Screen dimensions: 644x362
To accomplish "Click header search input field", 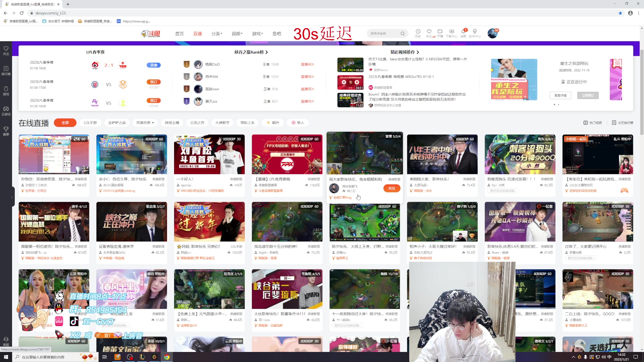I will (x=383, y=34).
